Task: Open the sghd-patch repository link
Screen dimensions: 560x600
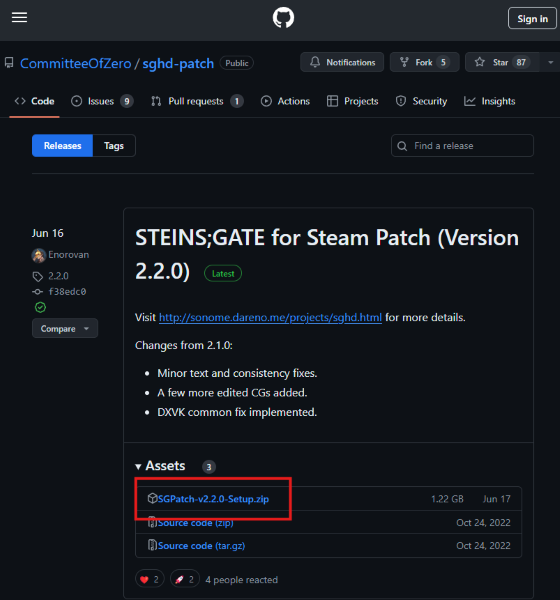Action: point(178,63)
